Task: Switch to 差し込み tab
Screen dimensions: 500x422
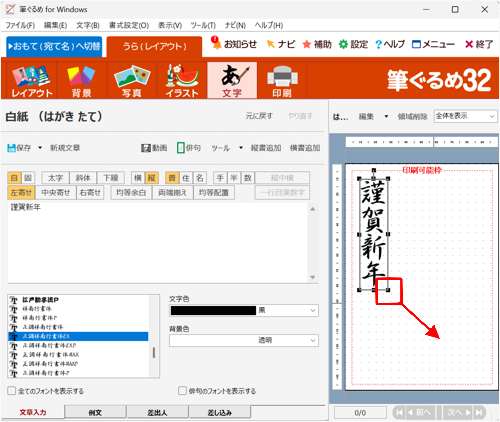Action: pos(219,412)
